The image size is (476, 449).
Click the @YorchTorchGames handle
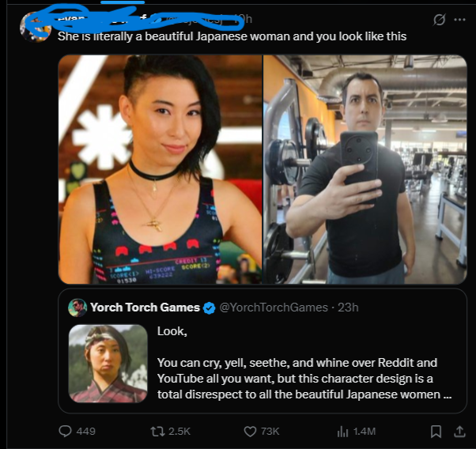(x=274, y=308)
